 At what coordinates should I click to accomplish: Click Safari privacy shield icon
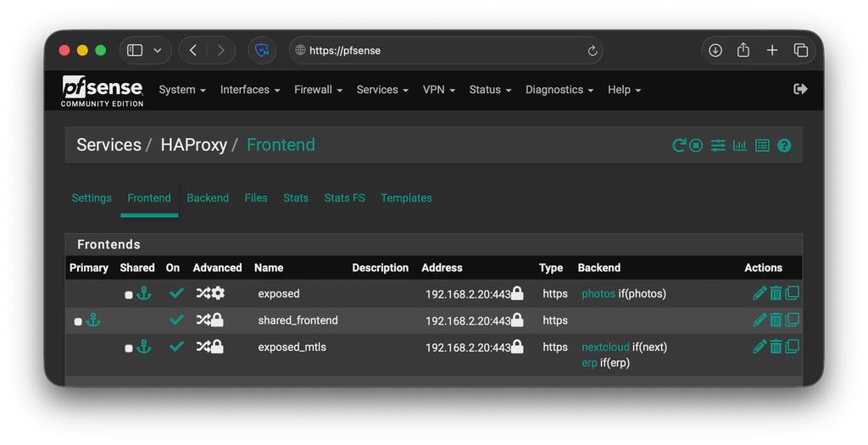coord(262,50)
